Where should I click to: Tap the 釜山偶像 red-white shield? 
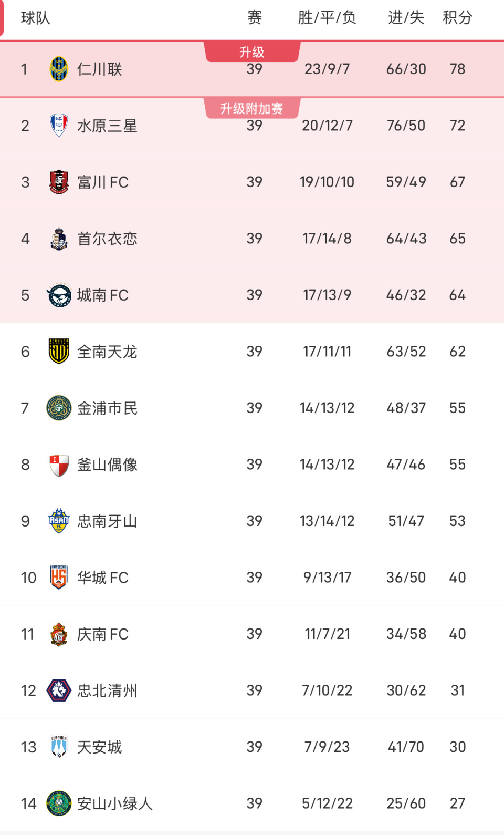(59, 465)
